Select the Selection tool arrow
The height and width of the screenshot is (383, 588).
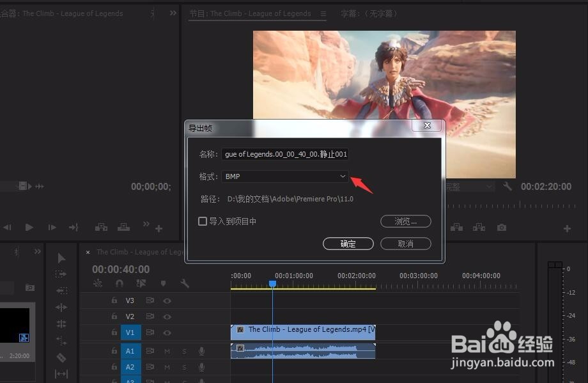coord(61,258)
